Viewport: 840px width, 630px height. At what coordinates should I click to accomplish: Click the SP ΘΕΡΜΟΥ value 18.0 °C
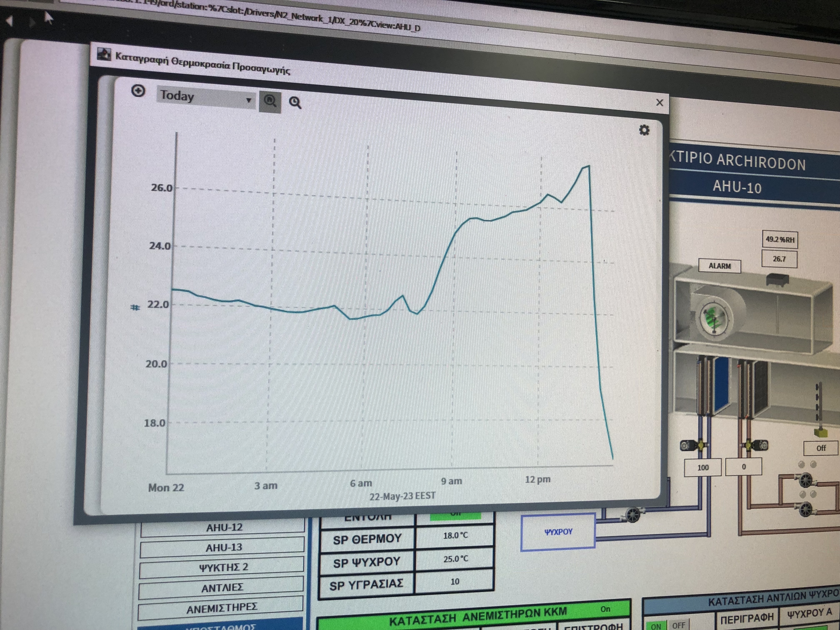pyautogui.click(x=455, y=536)
